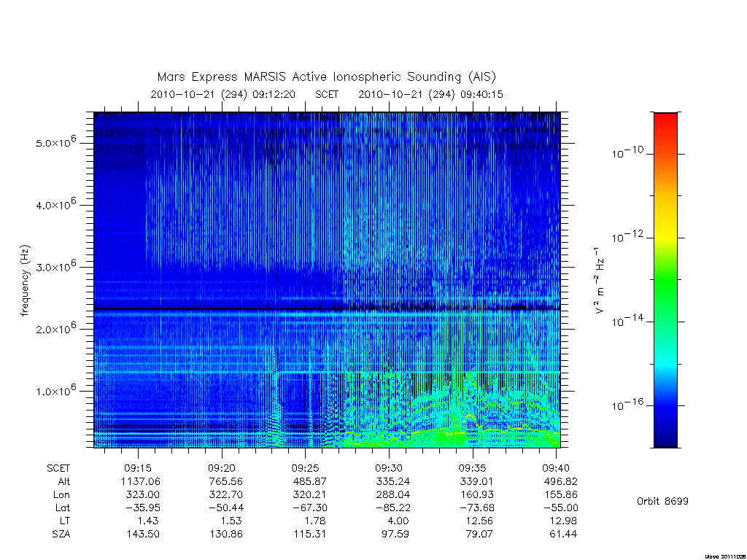Click the 5.0×10⁶ frequency tick label
The height and width of the screenshot is (560, 747).
55,142
